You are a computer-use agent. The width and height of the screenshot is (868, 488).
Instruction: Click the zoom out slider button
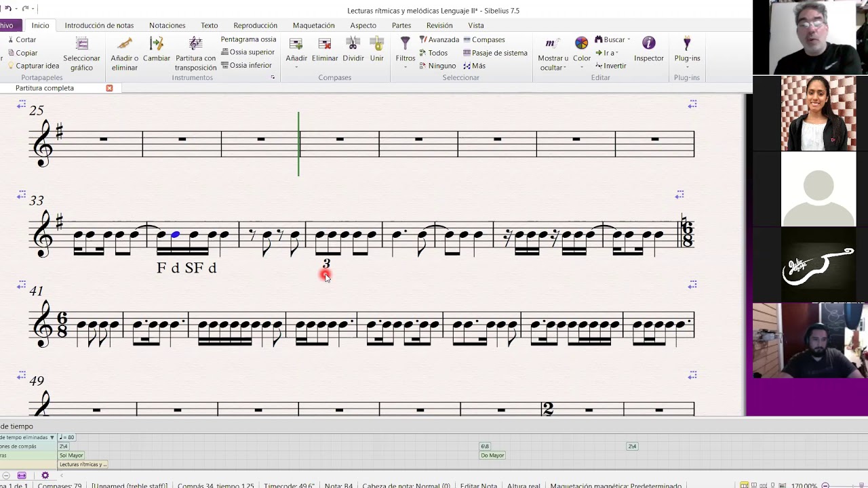tap(825, 485)
